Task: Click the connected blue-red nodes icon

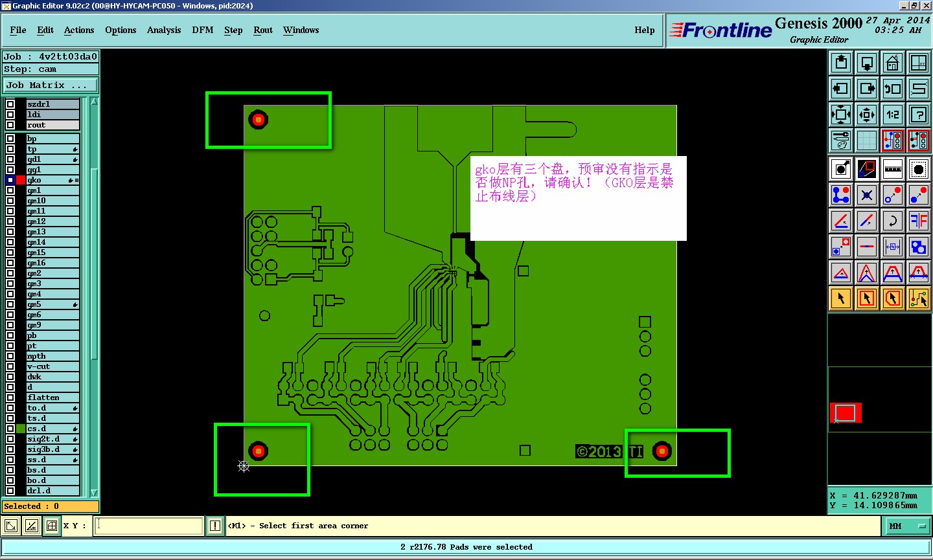Action: click(841, 195)
